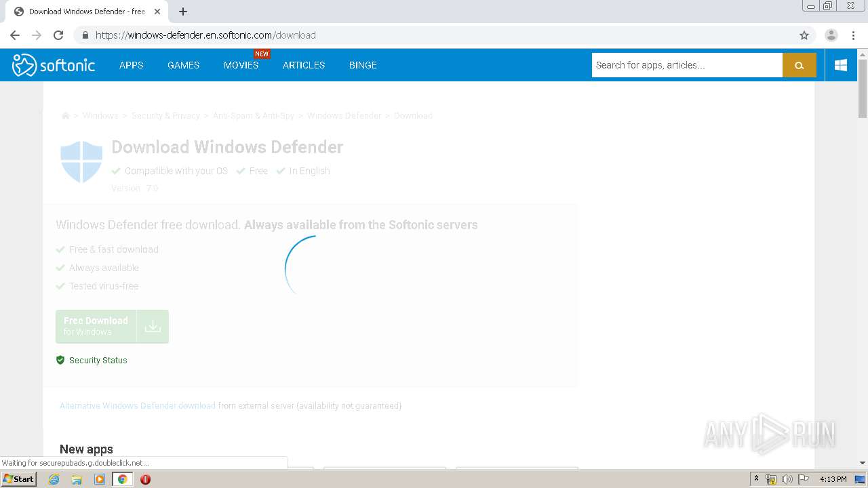Bookmark this page with the star icon
The height and width of the screenshot is (488, 868).
(804, 35)
